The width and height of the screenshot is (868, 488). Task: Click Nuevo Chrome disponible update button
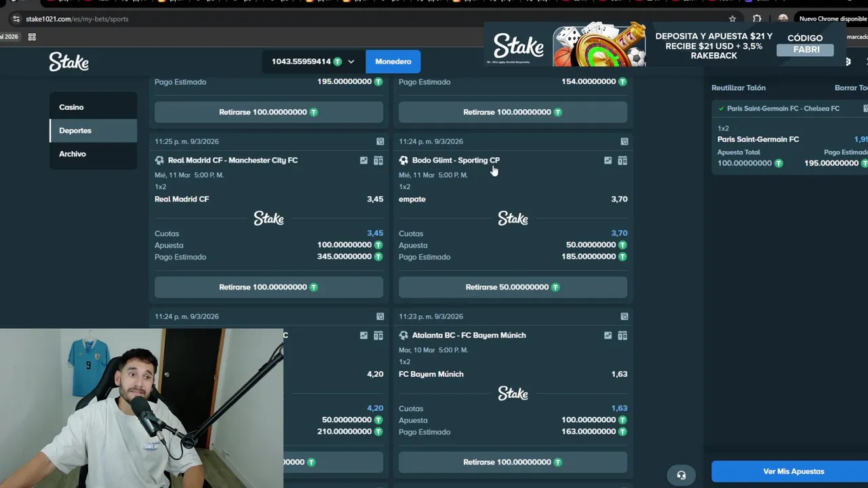pos(833,19)
